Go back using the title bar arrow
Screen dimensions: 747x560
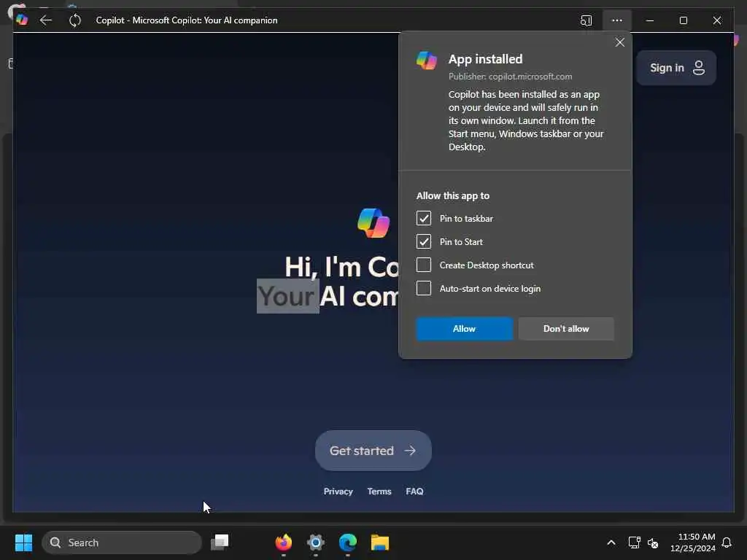(x=46, y=20)
